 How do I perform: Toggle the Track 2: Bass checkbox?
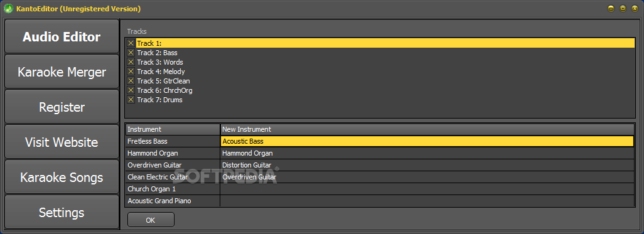[x=131, y=53]
